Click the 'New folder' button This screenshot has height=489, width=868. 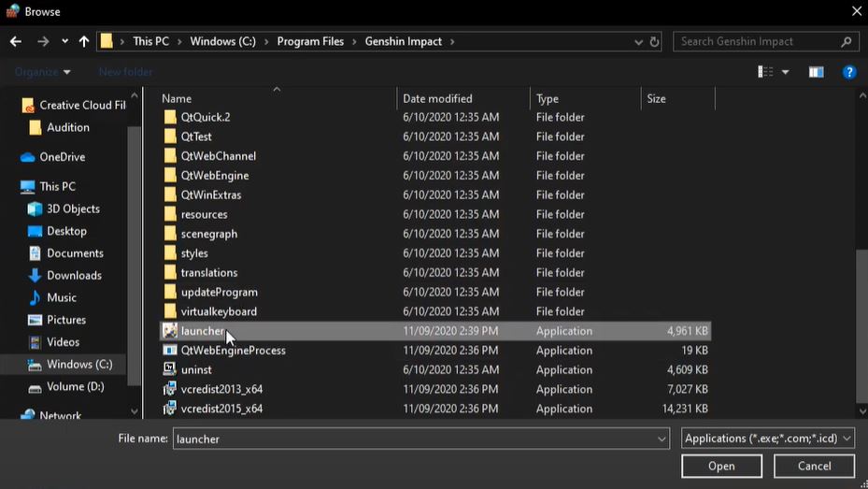tap(125, 72)
